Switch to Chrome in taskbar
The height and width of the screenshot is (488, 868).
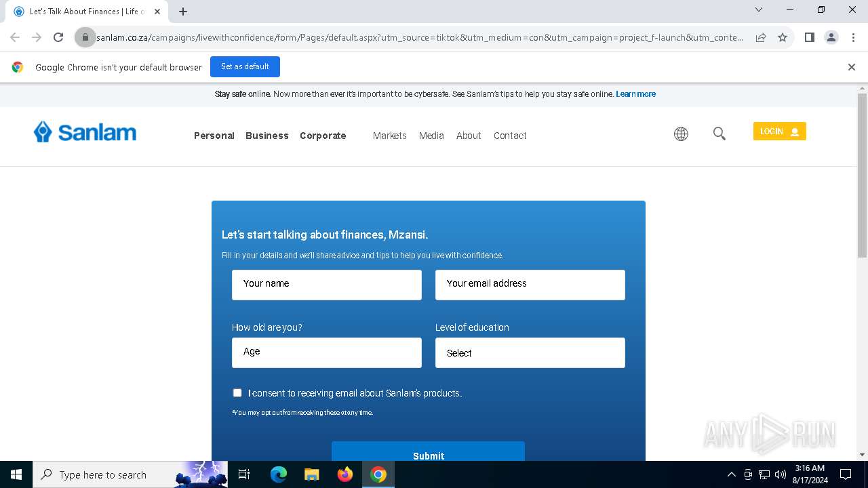point(378,474)
